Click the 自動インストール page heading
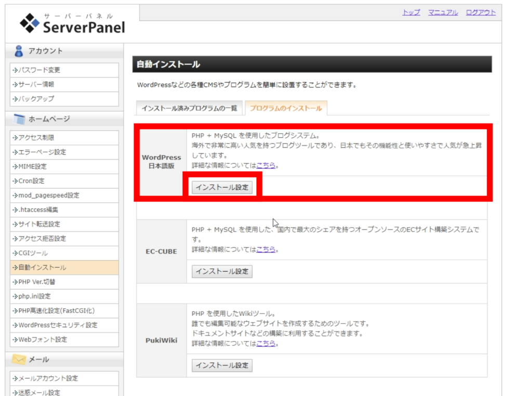The width and height of the screenshot is (532, 396). click(x=168, y=64)
